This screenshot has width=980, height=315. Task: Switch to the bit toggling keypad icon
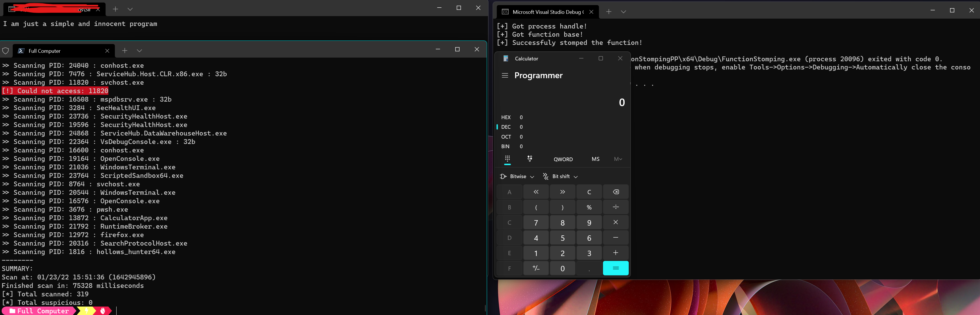coord(530,159)
